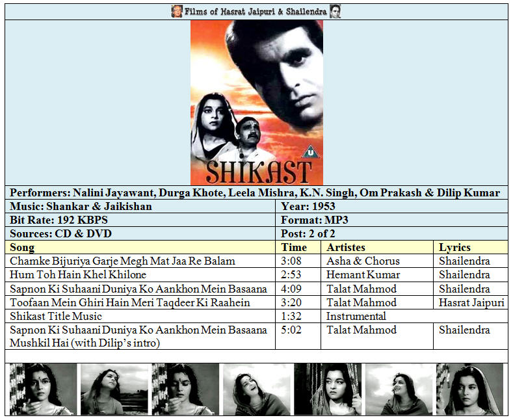The image size is (513, 420).
Task: Click the time value 5:02
Action: tap(291, 330)
